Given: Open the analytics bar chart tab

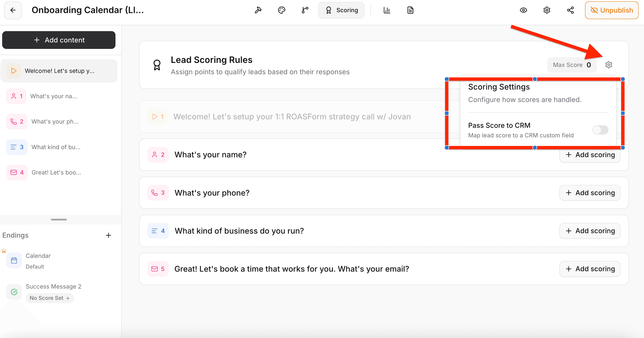Looking at the screenshot, I should point(387,10).
